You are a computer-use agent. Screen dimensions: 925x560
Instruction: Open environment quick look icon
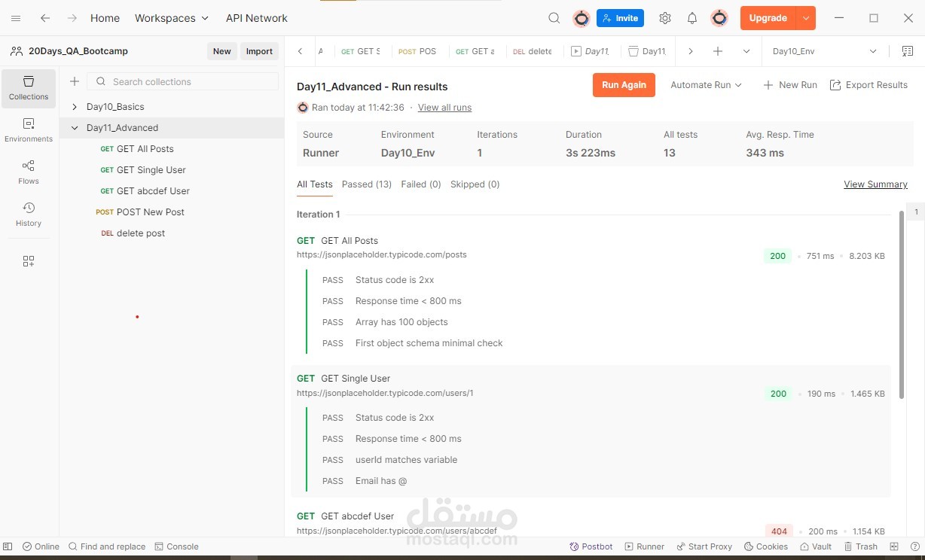(x=907, y=51)
